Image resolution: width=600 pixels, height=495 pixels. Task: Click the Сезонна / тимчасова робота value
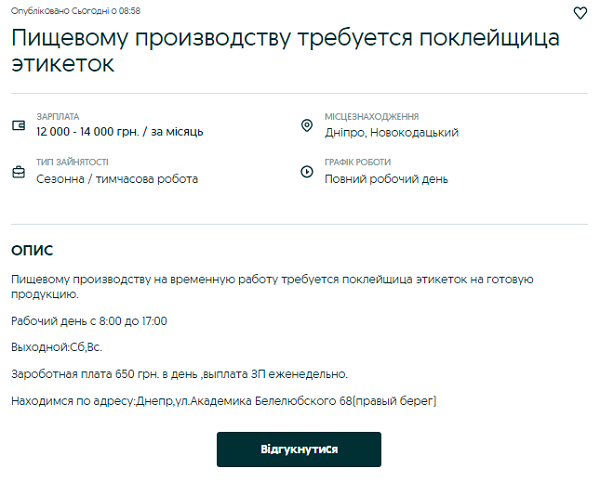coord(117,179)
